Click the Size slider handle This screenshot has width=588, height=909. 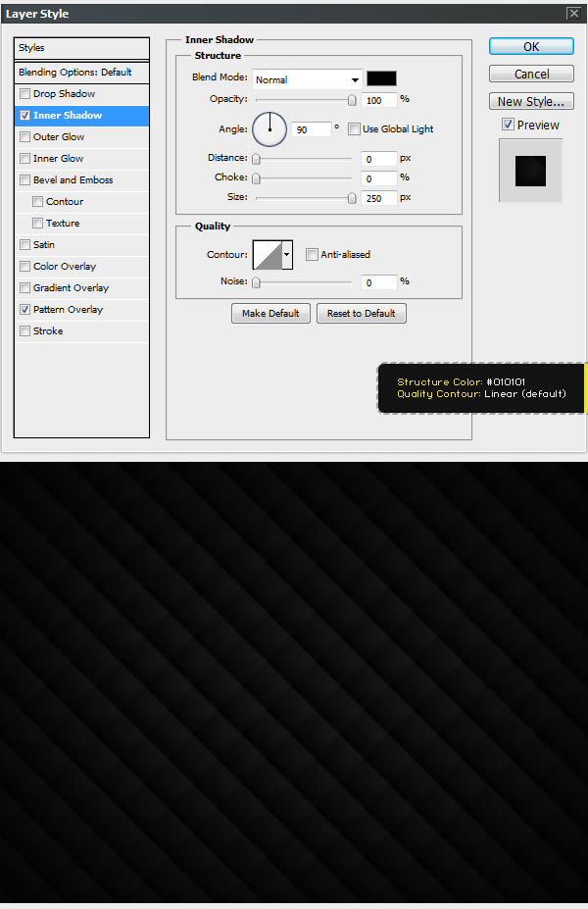[352, 198]
